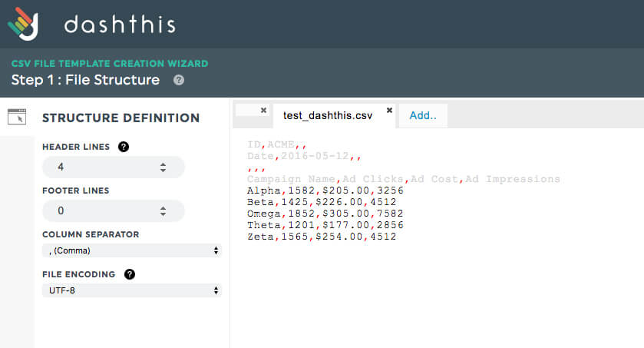This screenshot has height=348, width=644.
Task: Click the 'Beta,1425,$226.00,4512' data row
Action: coord(322,202)
